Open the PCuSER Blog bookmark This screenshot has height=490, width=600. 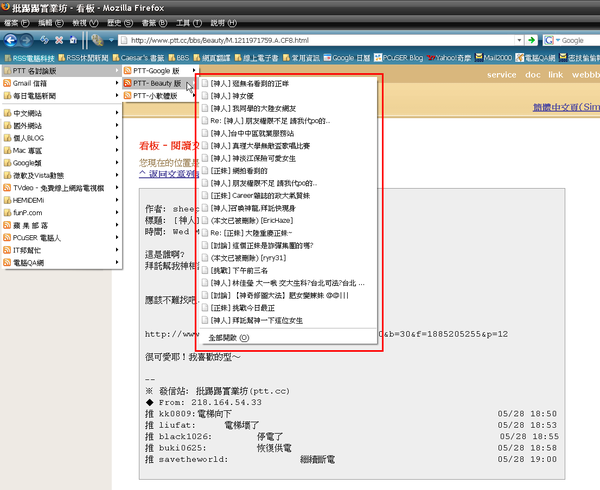click(x=399, y=58)
